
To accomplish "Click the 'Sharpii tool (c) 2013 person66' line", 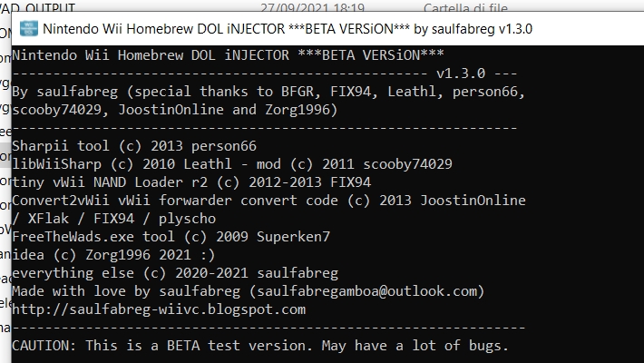I will pyautogui.click(x=134, y=146).
